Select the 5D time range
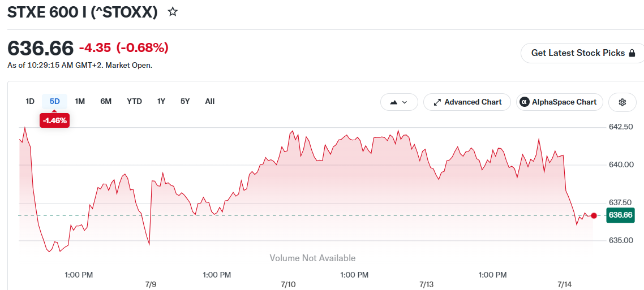644x290 pixels. [55, 101]
